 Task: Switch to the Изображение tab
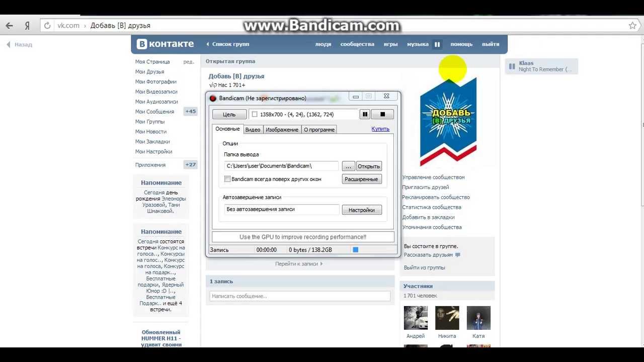pyautogui.click(x=282, y=130)
